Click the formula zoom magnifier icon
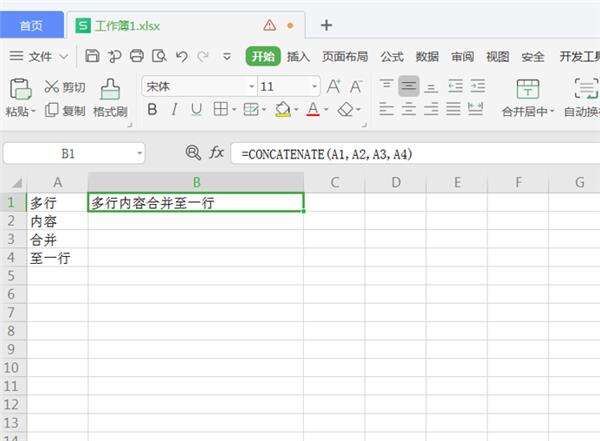This screenshot has height=441, width=600. click(x=193, y=153)
